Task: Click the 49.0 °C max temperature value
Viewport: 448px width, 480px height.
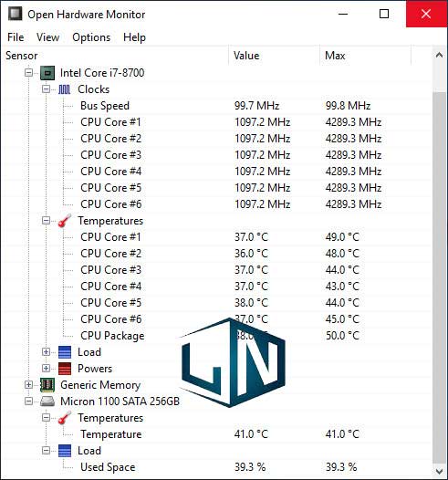Action: (x=342, y=237)
